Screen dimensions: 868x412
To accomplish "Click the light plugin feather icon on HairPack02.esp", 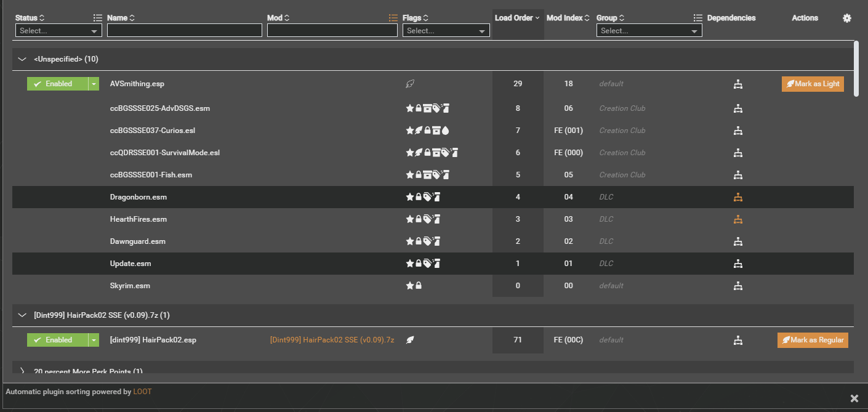I will coord(410,339).
